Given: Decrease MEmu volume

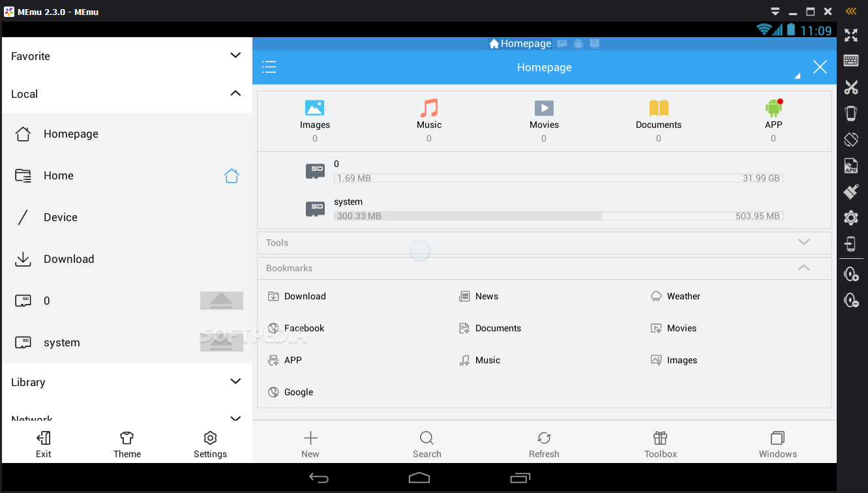Looking at the screenshot, I should coord(851,300).
